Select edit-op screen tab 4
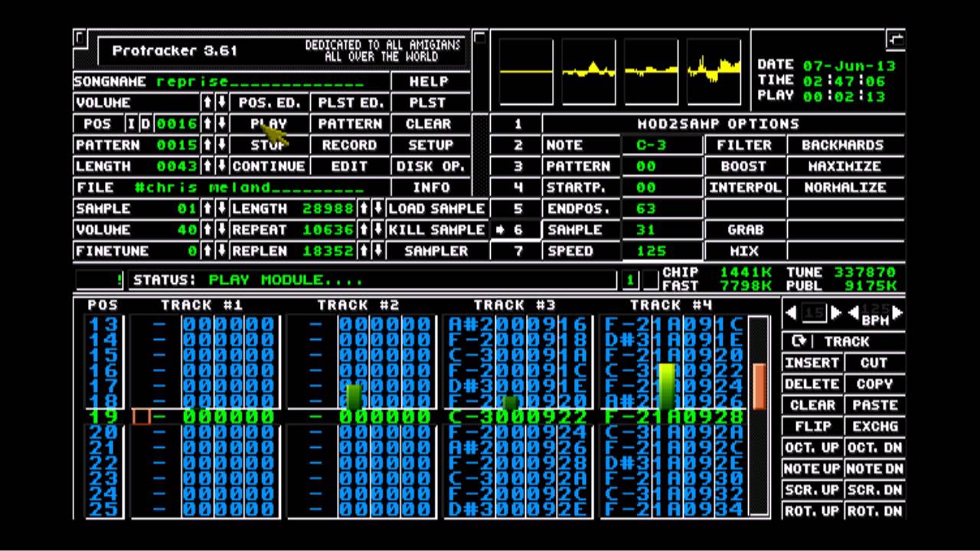The width and height of the screenshot is (980, 551). click(518, 187)
